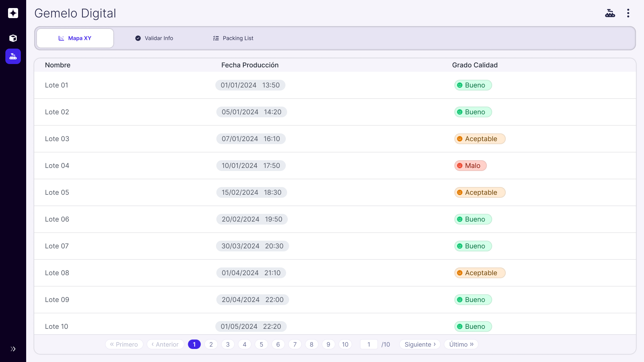The width and height of the screenshot is (644, 362).
Task: Click the Malo quality badge on Lote 04
Action: coord(470,166)
